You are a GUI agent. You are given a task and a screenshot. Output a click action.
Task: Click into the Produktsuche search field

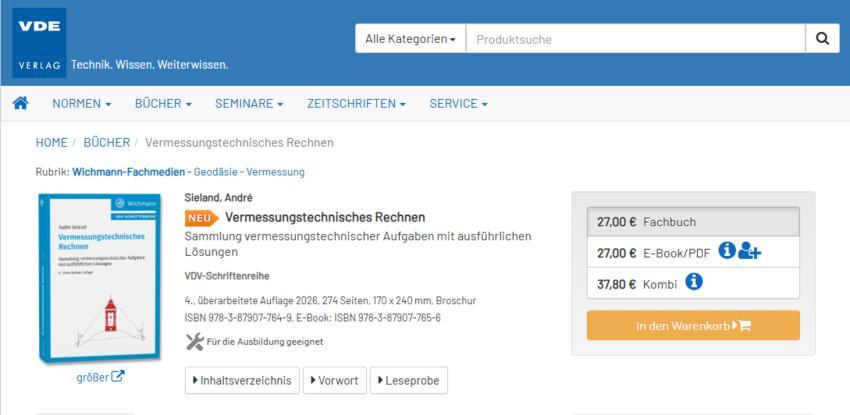635,38
